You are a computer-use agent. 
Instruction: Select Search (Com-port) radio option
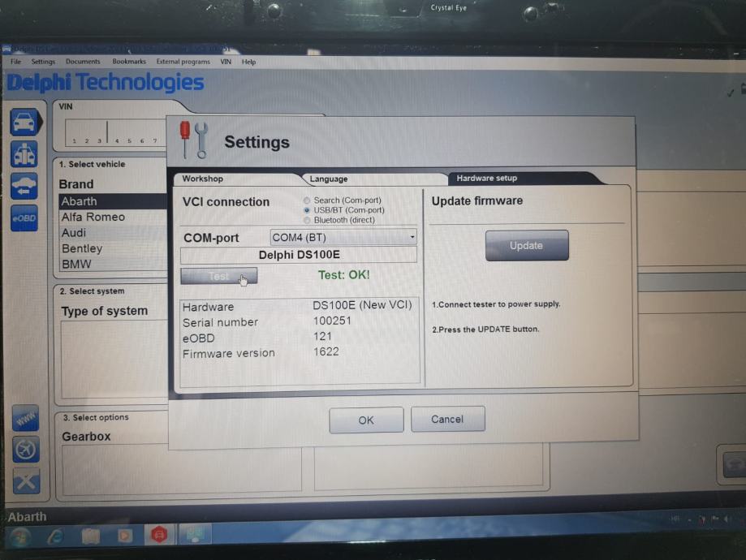pyautogui.click(x=307, y=200)
